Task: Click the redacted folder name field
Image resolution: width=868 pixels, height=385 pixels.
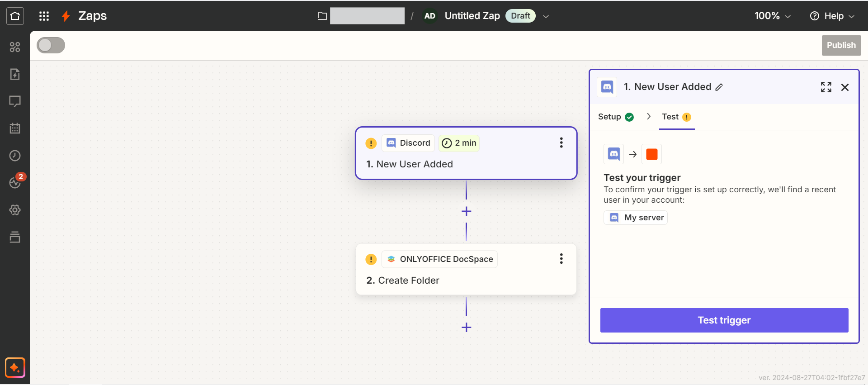Action: coord(367,16)
